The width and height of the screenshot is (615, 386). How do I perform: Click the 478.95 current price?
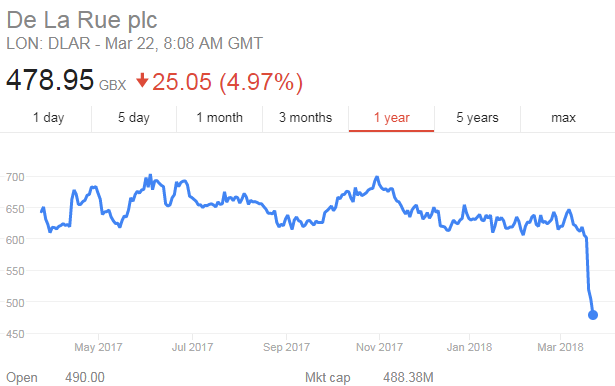coord(50,80)
